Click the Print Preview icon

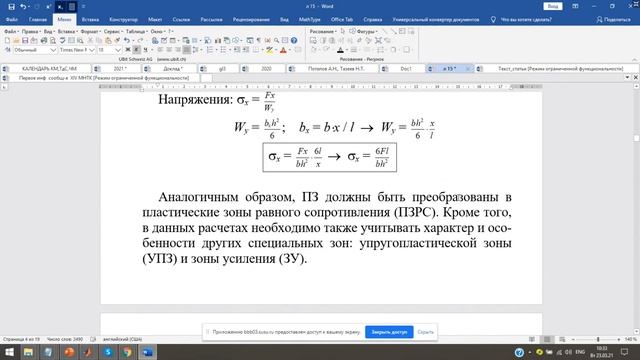point(53,40)
